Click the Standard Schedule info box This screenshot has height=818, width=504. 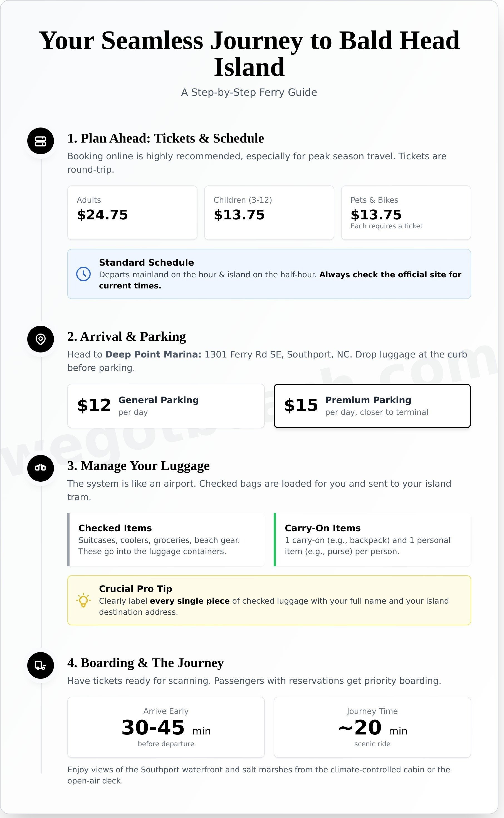tap(269, 274)
